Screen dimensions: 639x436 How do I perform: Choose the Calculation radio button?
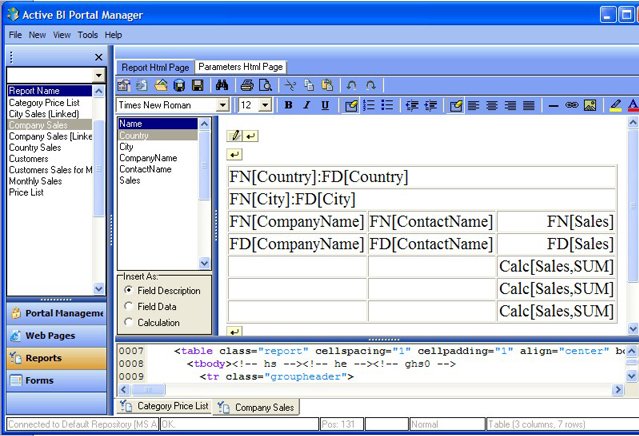click(129, 323)
